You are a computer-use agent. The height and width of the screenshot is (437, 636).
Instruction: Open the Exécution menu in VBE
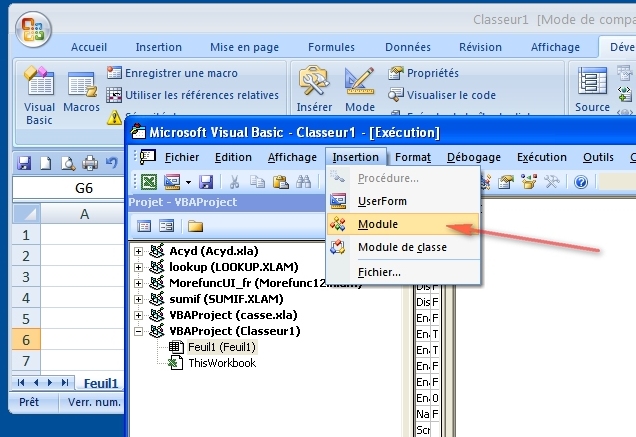point(541,157)
